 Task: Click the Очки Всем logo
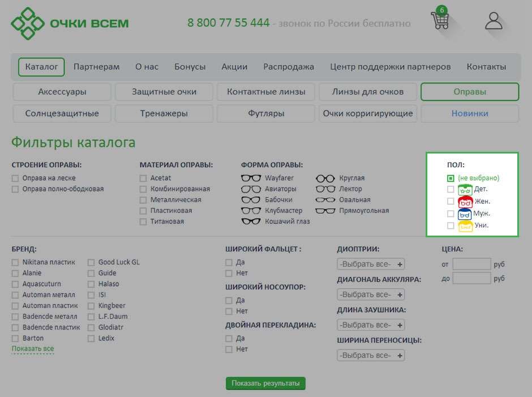pyautogui.click(x=70, y=24)
